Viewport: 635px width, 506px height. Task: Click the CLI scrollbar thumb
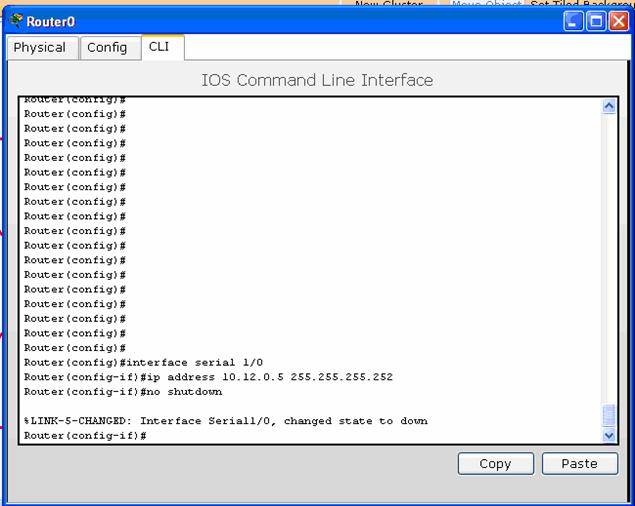pos(609,415)
